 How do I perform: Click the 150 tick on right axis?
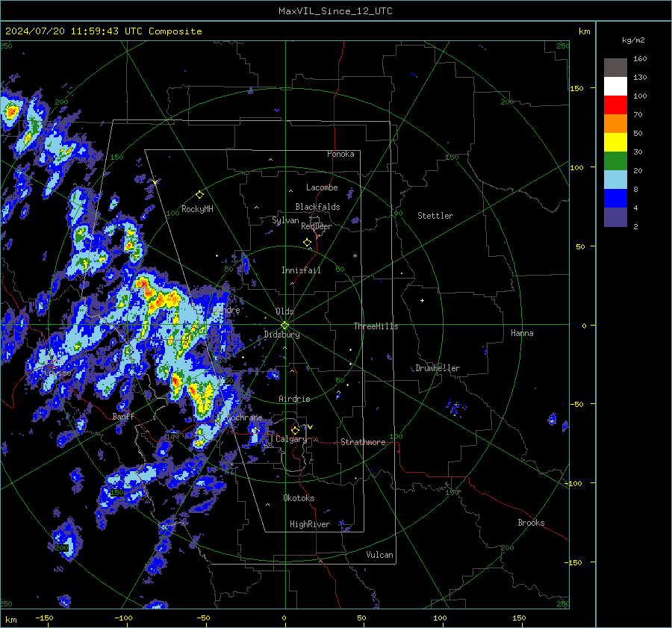pyautogui.click(x=576, y=88)
